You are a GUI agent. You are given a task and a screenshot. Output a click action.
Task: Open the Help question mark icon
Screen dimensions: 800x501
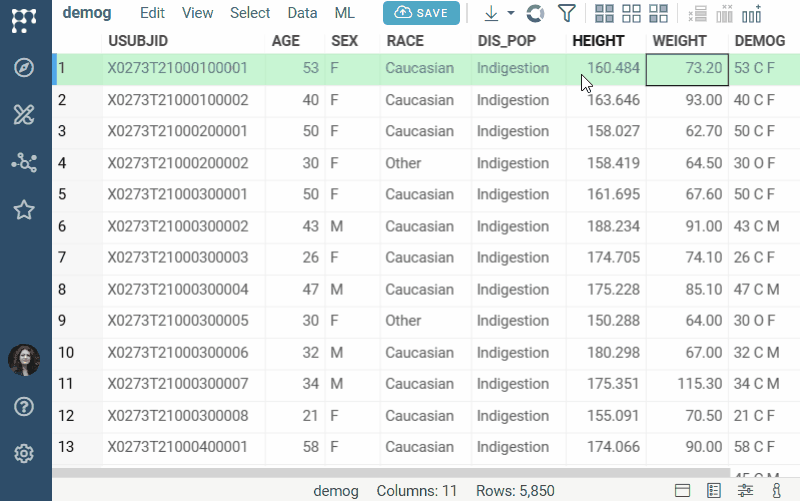click(x=25, y=406)
